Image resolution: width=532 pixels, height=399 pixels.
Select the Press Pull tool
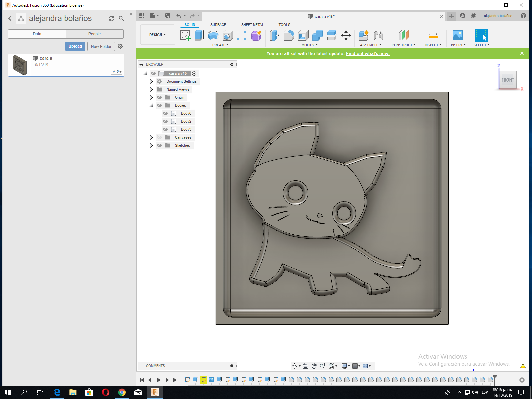pos(274,35)
